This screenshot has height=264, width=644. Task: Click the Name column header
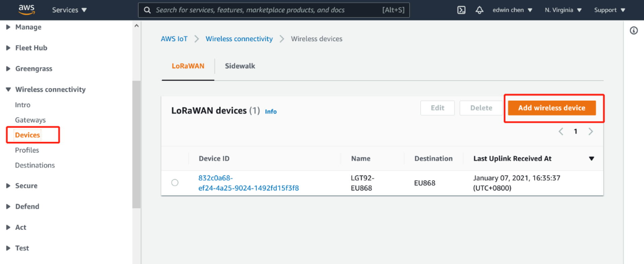(x=361, y=159)
